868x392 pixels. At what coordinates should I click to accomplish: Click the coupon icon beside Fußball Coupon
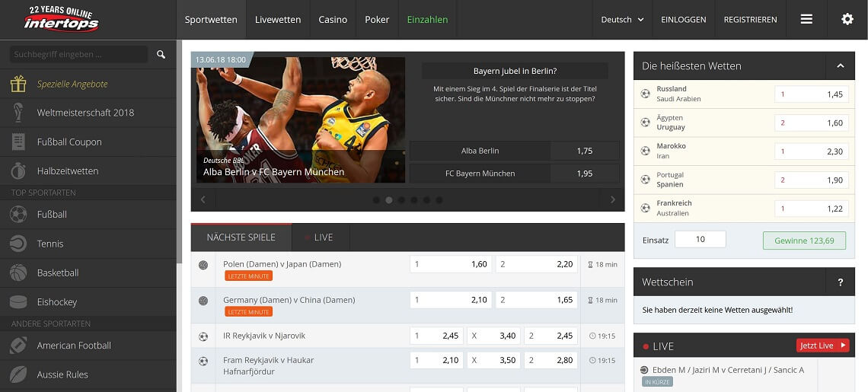tap(18, 142)
